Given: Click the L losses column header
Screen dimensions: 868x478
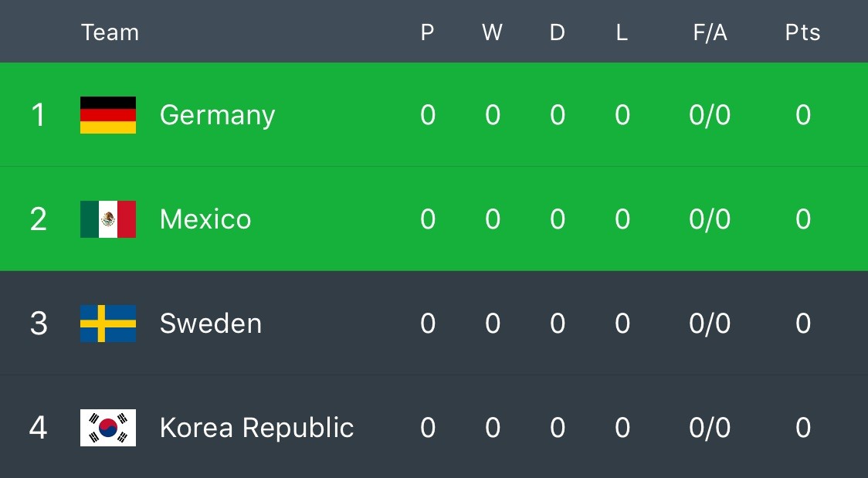Looking at the screenshot, I should pos(622,32).
